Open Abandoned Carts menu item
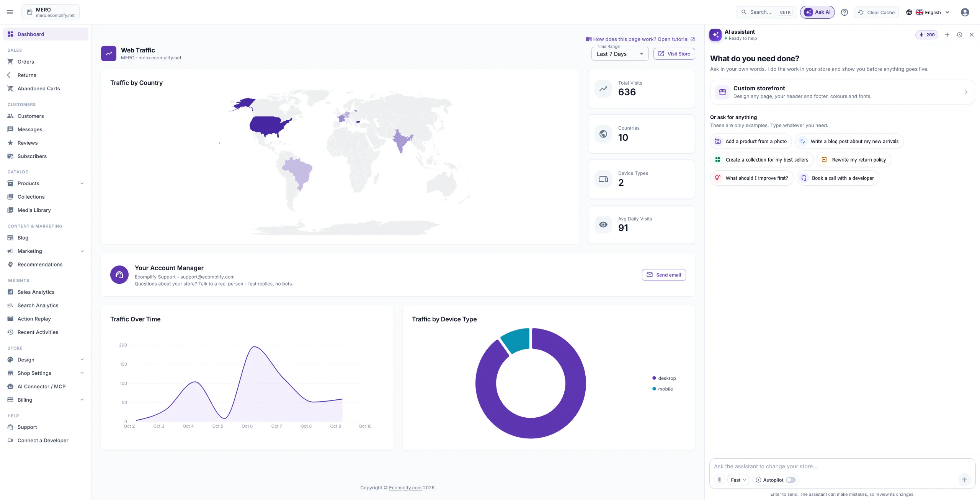The image size is (980, 500). 46,88
